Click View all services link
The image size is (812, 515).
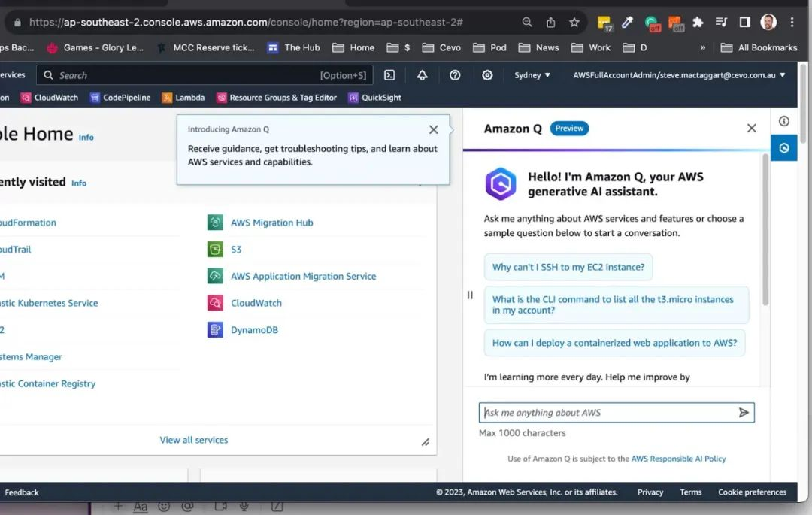(x=194, y=440)
